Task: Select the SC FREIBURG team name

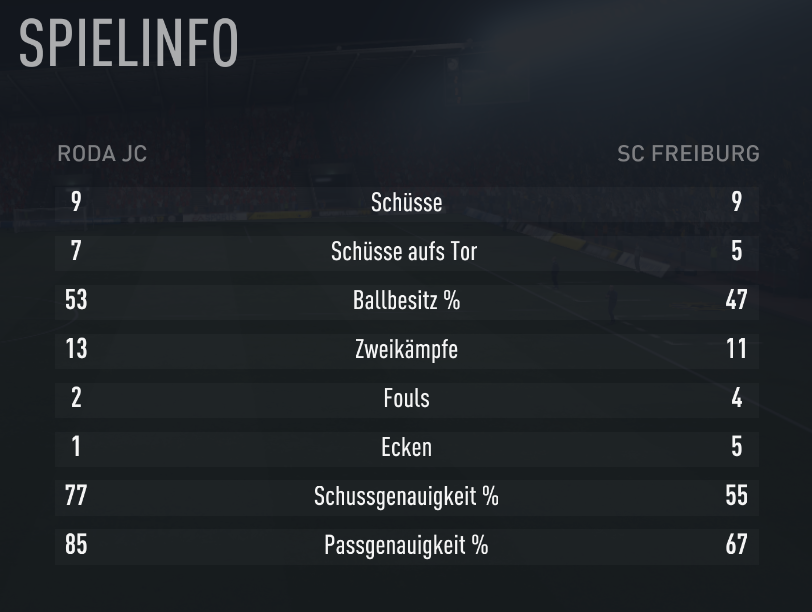Action: click(x=688, y=153)
